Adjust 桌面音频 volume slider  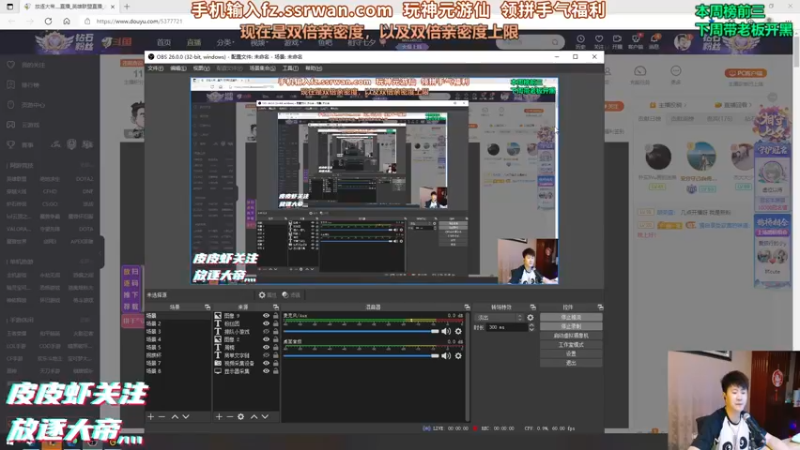pos(361,356)
